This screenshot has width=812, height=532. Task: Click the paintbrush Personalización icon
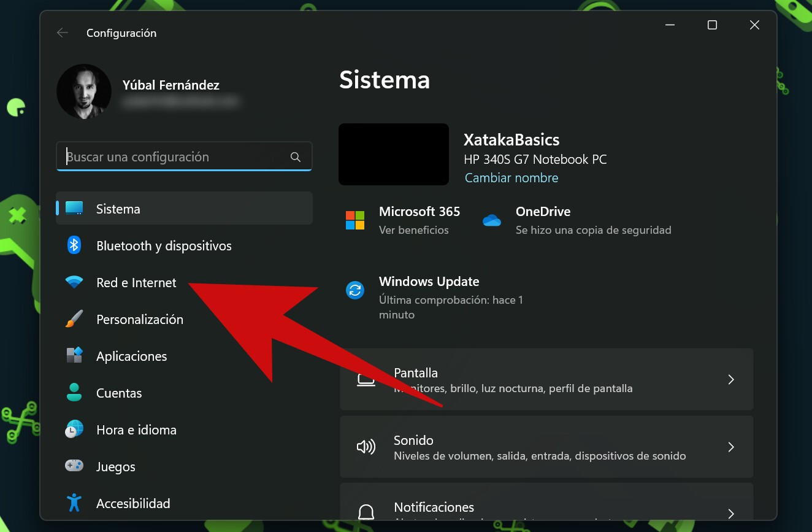[74, 319]
